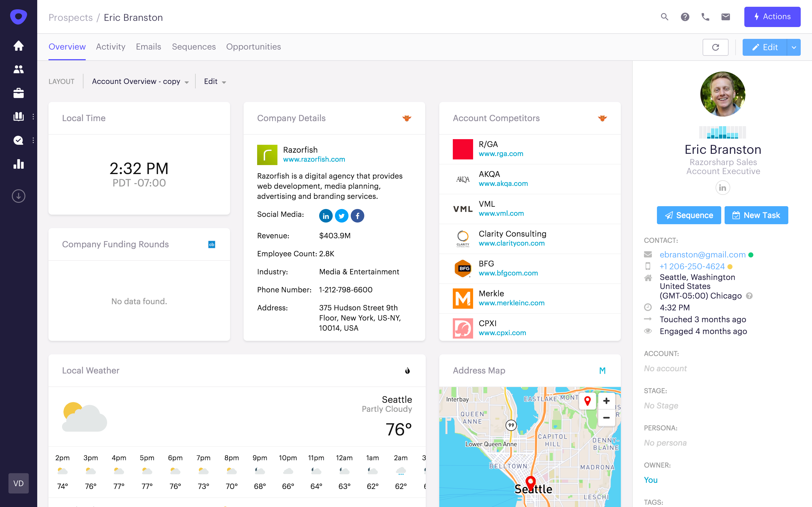Open Eric Branston's LinkedIn profile icon
Image resolution: width=812 pixels, height=507 pixels.
(x=723, y=187)
